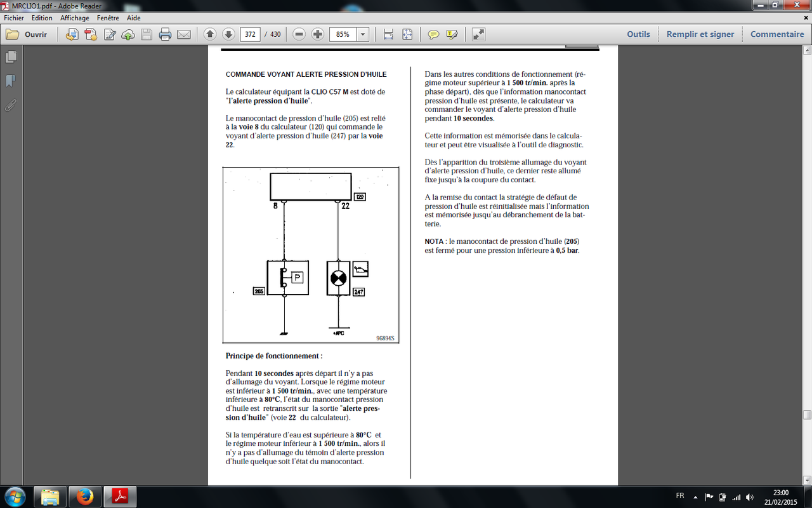The width and height of the screenshot is (812, 508).
Task: Click the floppy disk save icon
Action: pos(147,34)
